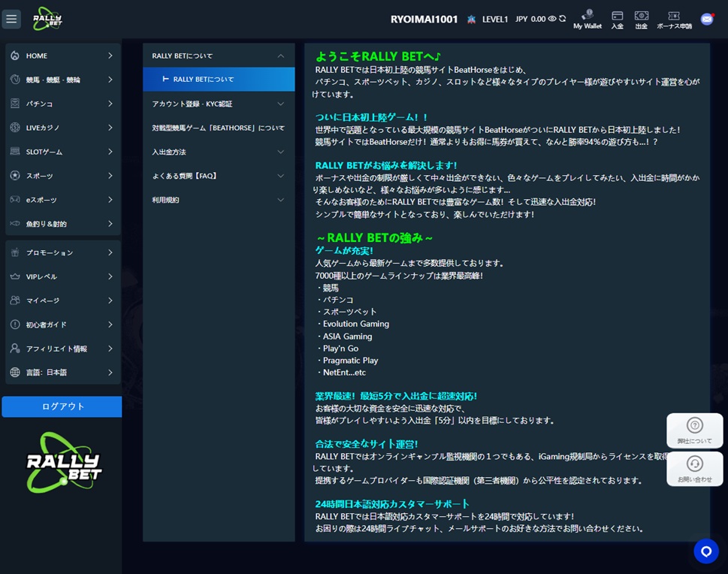Open the mail inbox icon
The height and width of the screenshot is (574, 728).
tap(707, 19)
